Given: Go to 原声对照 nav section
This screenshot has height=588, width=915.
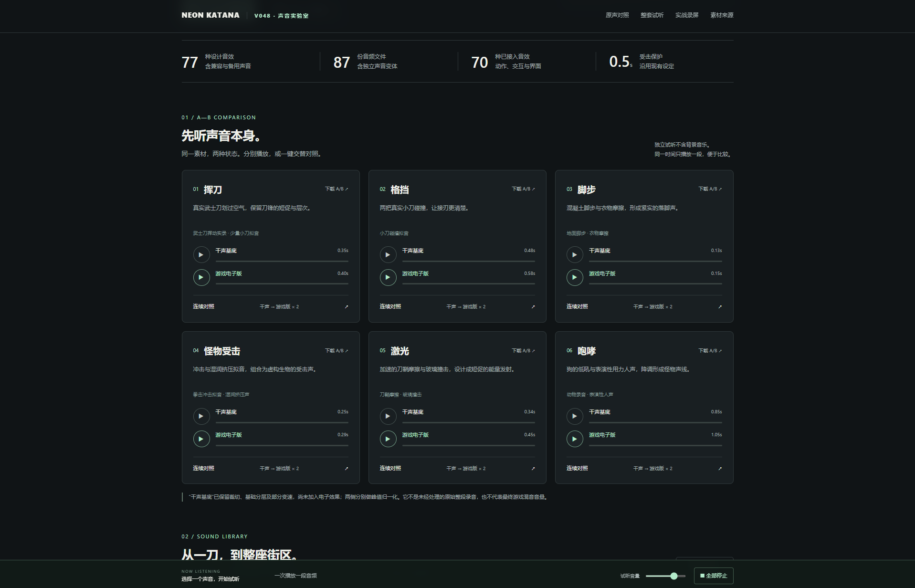Looking at the screenshot, I should point(617,15).
